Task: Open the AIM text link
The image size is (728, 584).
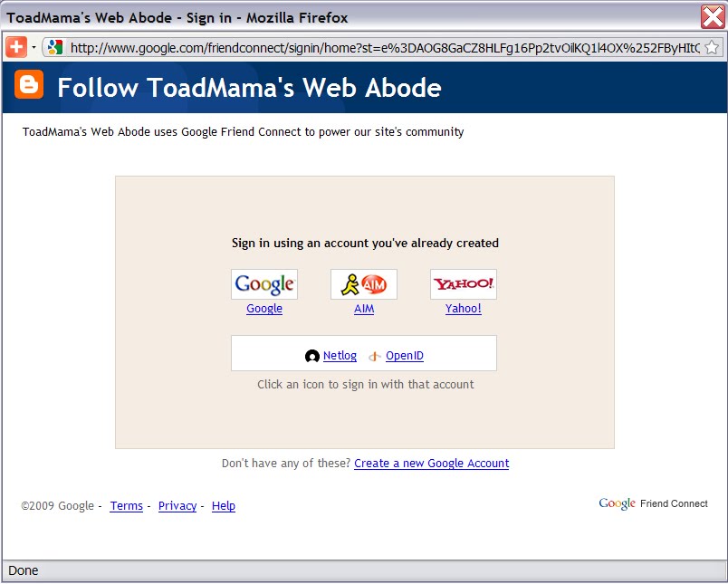Action: click(x=364, y=309)
